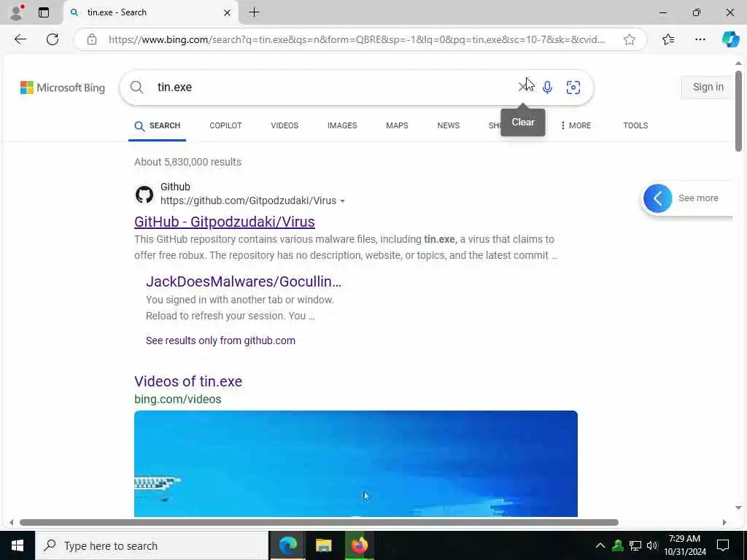Open the TOOLS option
The width and height of the screenshot is (747, 560).
tap(635, 125)
